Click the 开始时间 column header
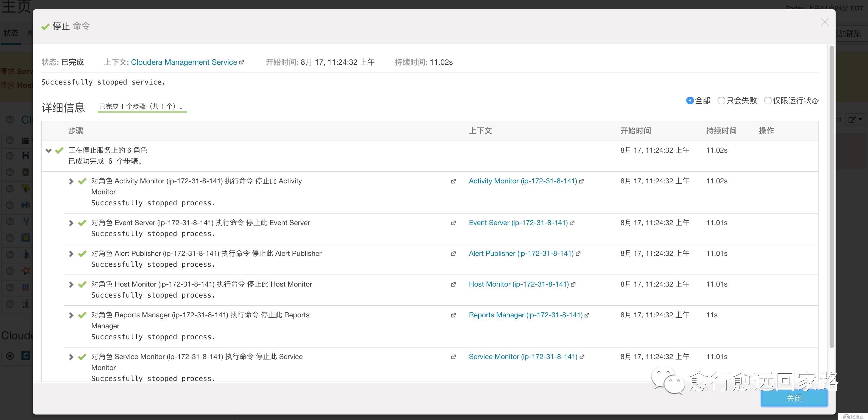The image size is (868, 420). 635,131
